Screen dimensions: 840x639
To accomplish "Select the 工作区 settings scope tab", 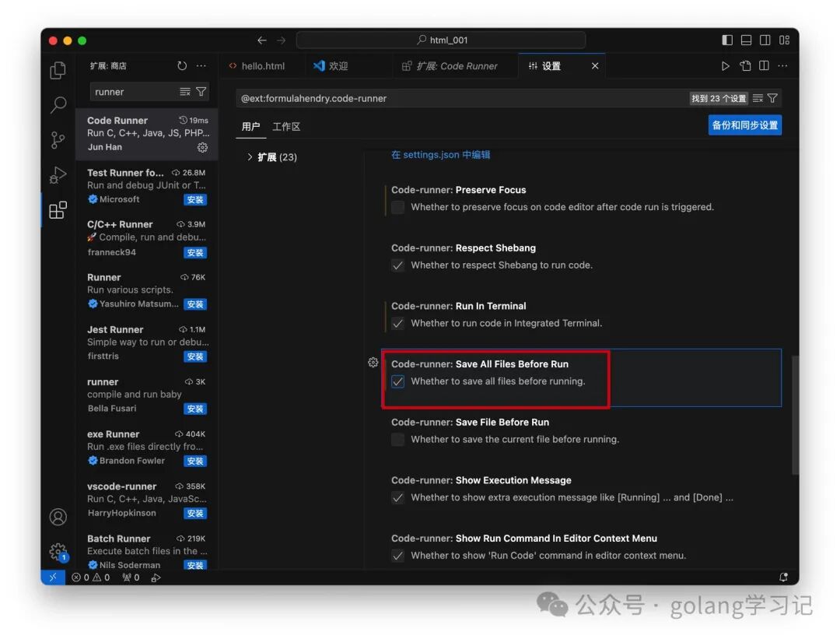I will coord(286,127).
